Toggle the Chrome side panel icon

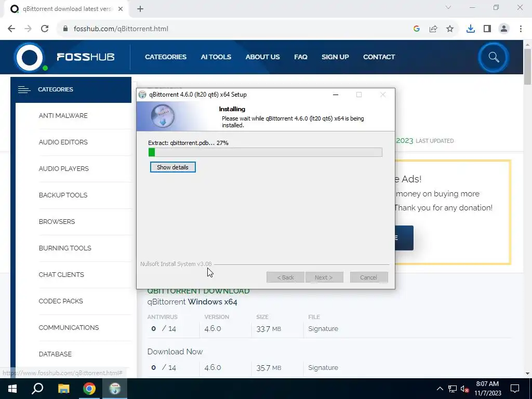[x=487, y=29]
